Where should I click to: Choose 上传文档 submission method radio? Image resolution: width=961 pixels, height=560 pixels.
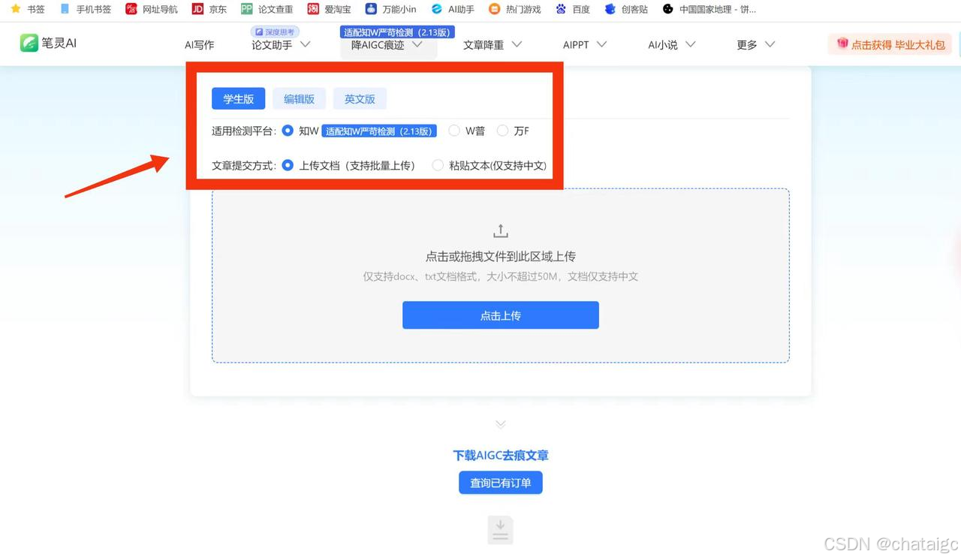288,165
